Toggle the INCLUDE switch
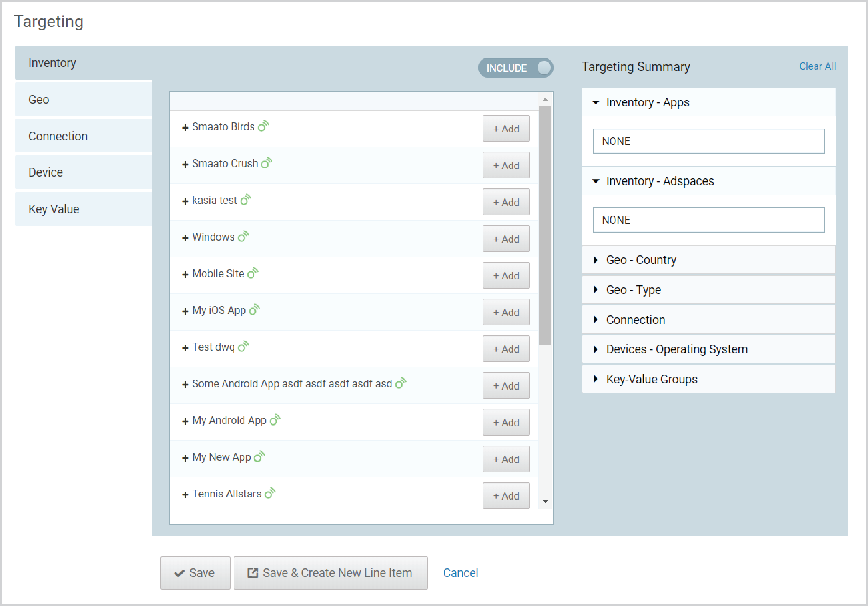Viewport: 868px width, 606px height. [515, 68]
